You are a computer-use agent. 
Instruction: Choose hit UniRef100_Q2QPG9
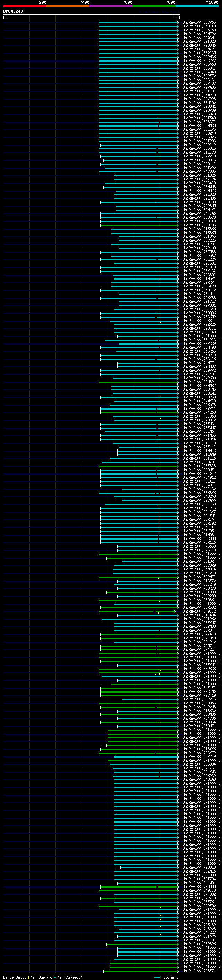click(199, 110)
